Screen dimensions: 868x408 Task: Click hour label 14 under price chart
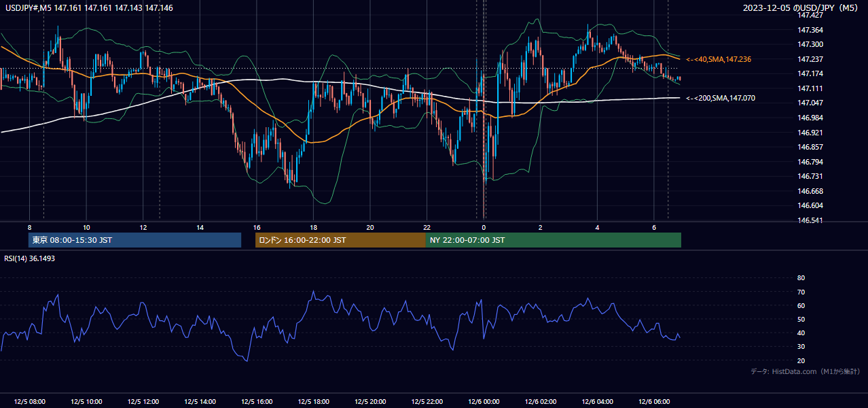tap(200, 227)
